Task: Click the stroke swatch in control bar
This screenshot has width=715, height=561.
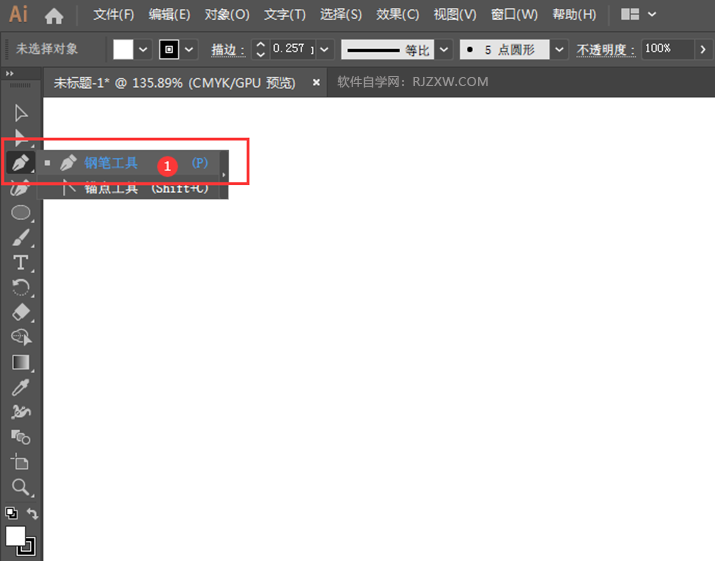Action: pyautogui.click(x=169, y=49)
